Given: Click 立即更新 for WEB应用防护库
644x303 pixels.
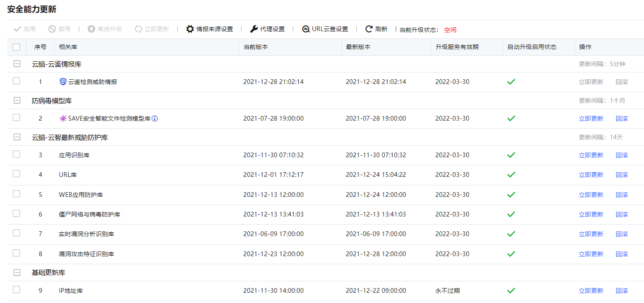Looking at the screenshot, I should click(x=591, y=195).
